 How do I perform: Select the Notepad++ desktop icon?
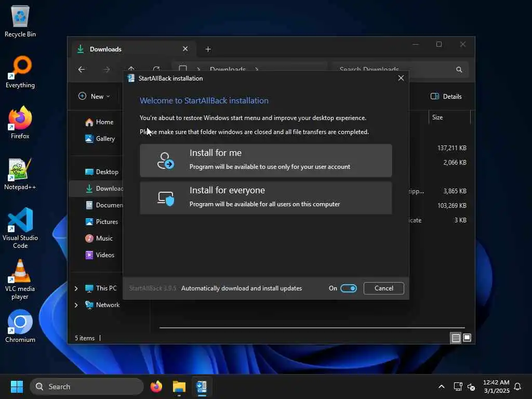pyautogui.click(x=20, y=174)
